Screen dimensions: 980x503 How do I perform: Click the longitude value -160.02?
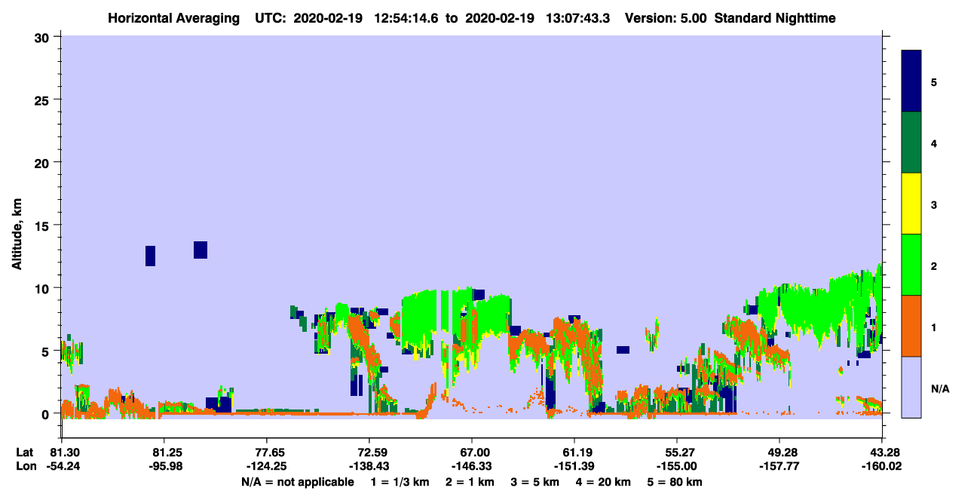882,466
